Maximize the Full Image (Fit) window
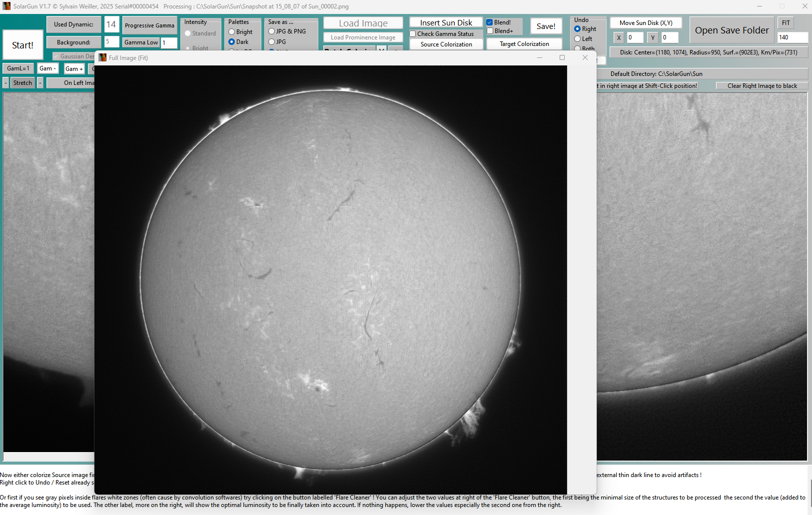The height and width of the screenshot is (515, 812). coord(562,57)
